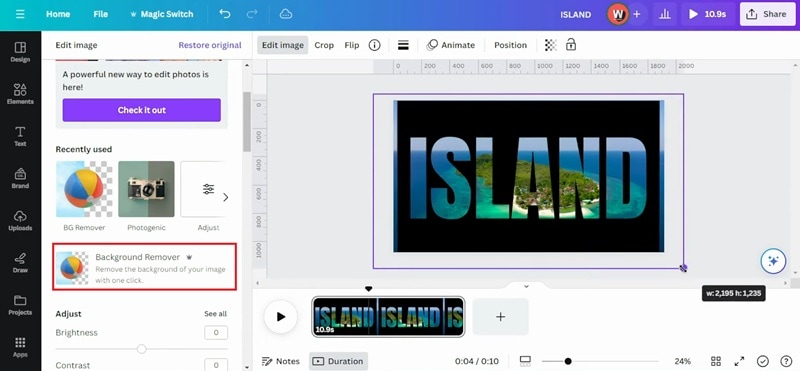Play the timeline video
The width and height of the screenshot is (800, 371).
pos(281,317)
